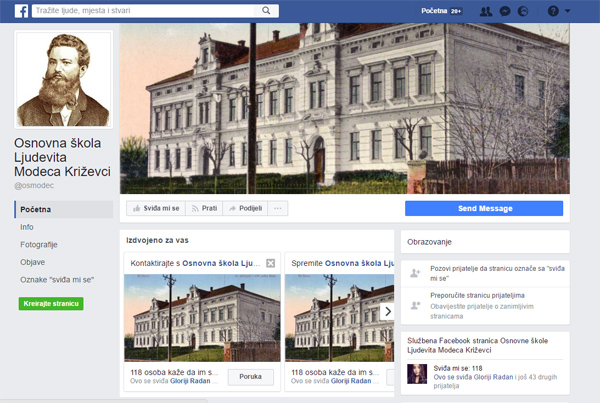The image size is (600, 403).
Task: Open Spremite card building image
Action: [339, 318]
